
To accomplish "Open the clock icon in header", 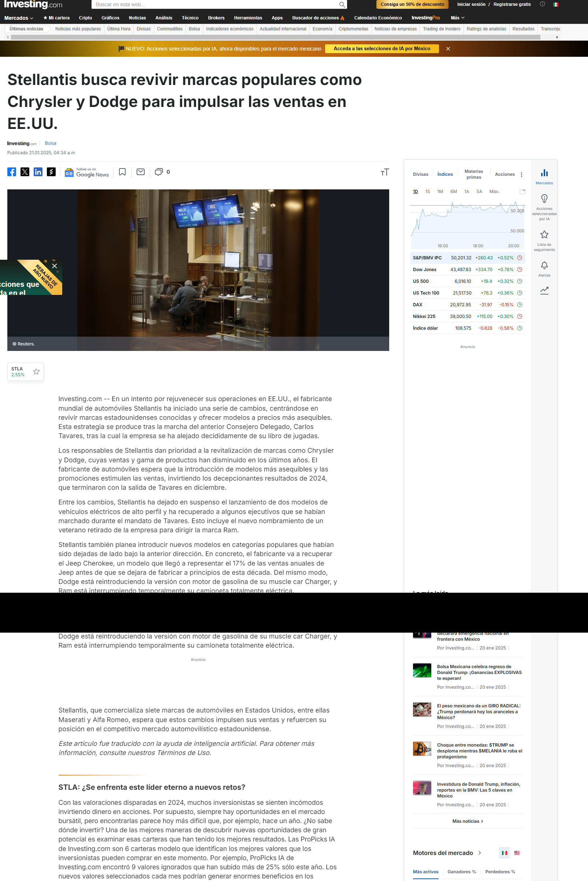I will pos(542,4).
